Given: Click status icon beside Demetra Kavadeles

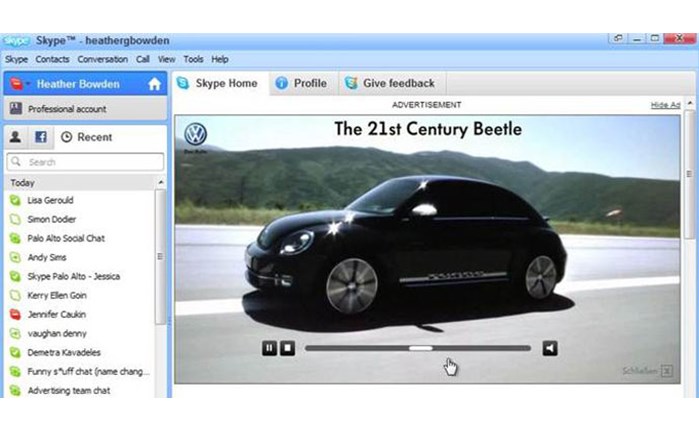Looking at the screenshot, I should (x=15, y=352).
